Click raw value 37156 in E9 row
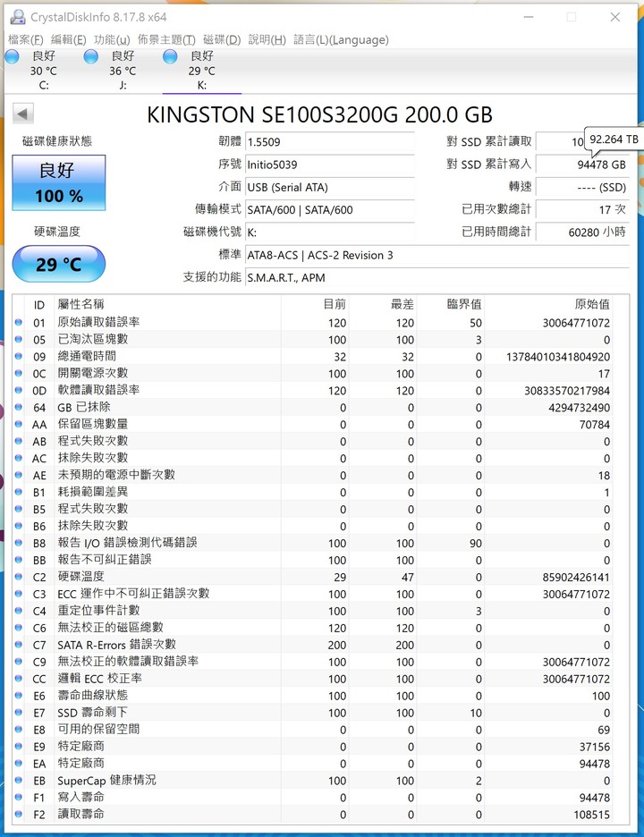644x837 pixels. [x=594, y=747]
